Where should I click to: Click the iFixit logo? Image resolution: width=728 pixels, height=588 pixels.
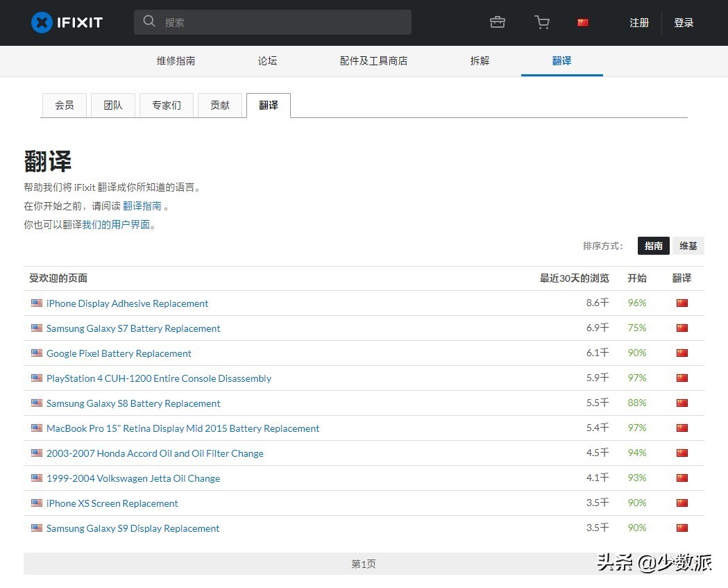click(x=66, y=22)
